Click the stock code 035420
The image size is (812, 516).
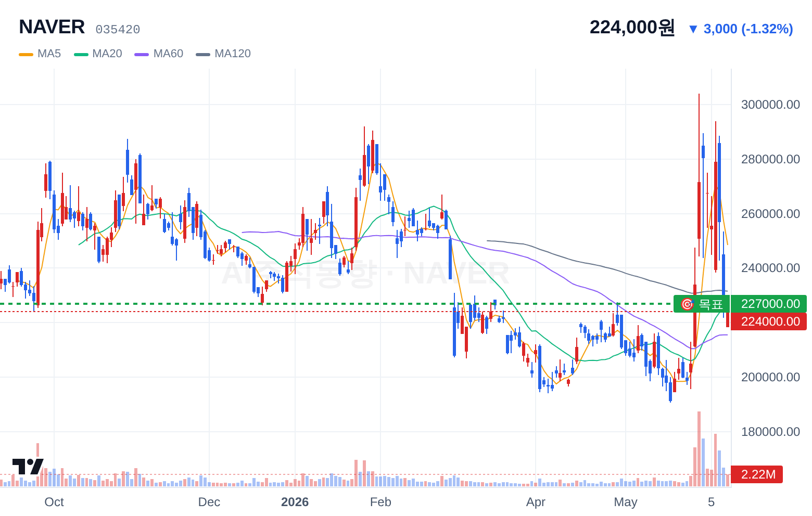pyautogui.click(x=118, y=30)
